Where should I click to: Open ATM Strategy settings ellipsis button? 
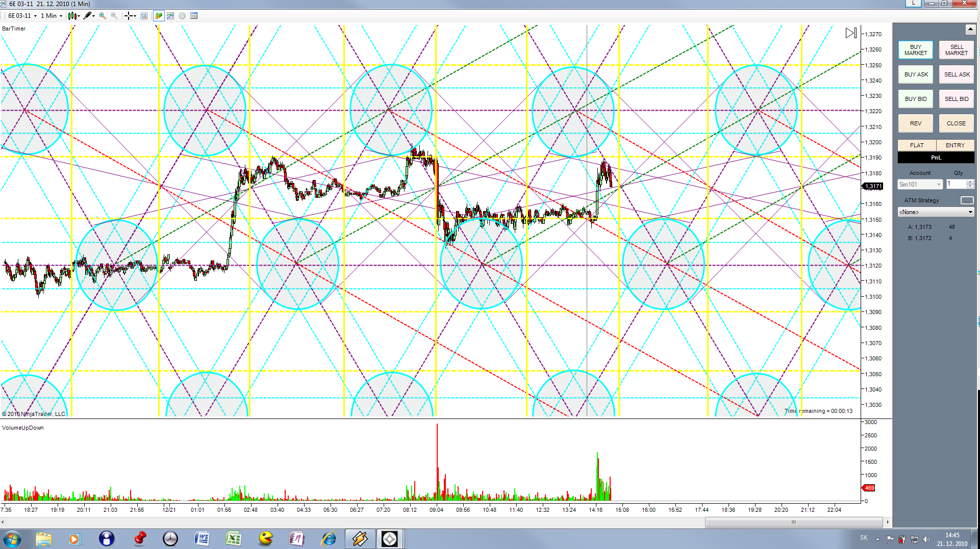pyautogui.click(x=967, y=200)
